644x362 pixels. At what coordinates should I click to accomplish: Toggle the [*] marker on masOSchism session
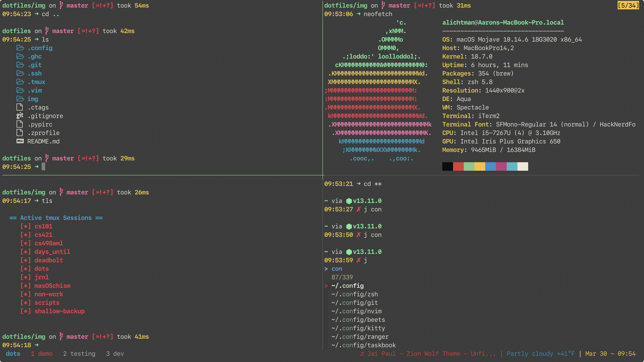(x=25, y=286)
